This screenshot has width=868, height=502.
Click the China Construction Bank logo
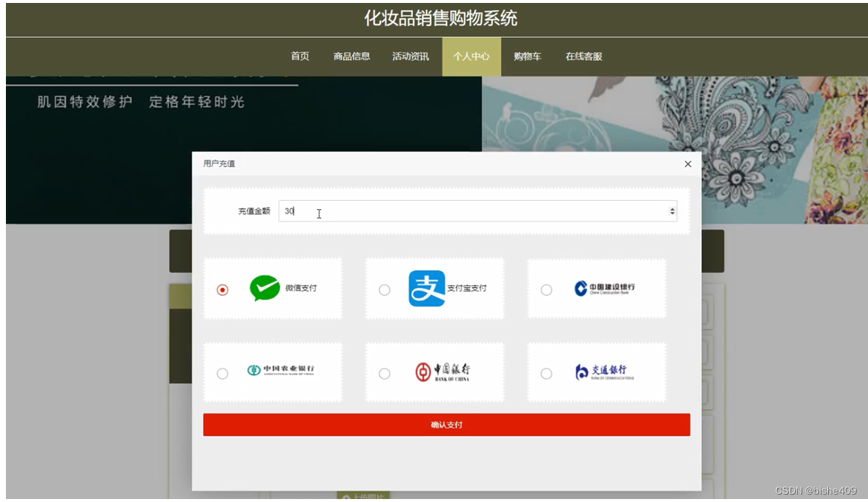pos(605,288)
